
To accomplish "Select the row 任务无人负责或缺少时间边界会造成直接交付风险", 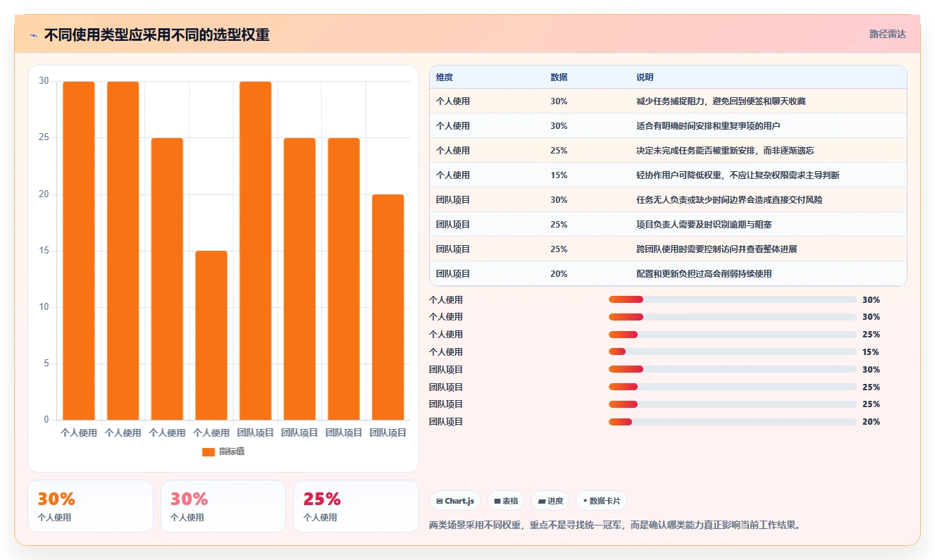I will point(668,200).
